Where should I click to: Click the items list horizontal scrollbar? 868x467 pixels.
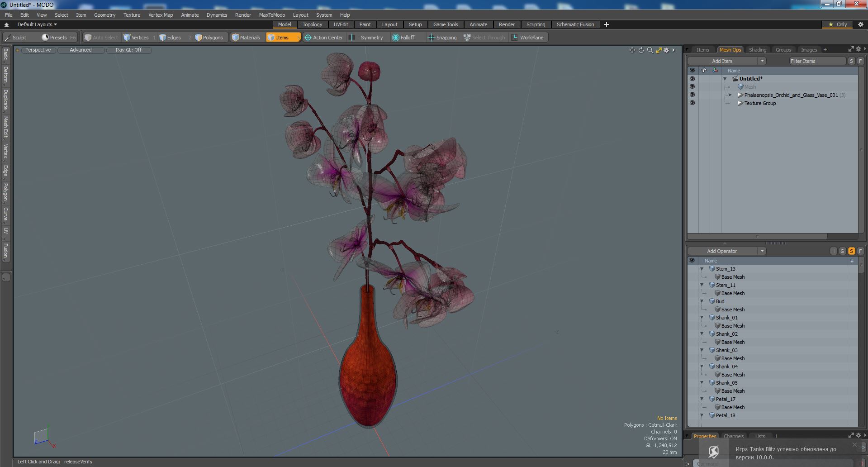coord(757,237)
